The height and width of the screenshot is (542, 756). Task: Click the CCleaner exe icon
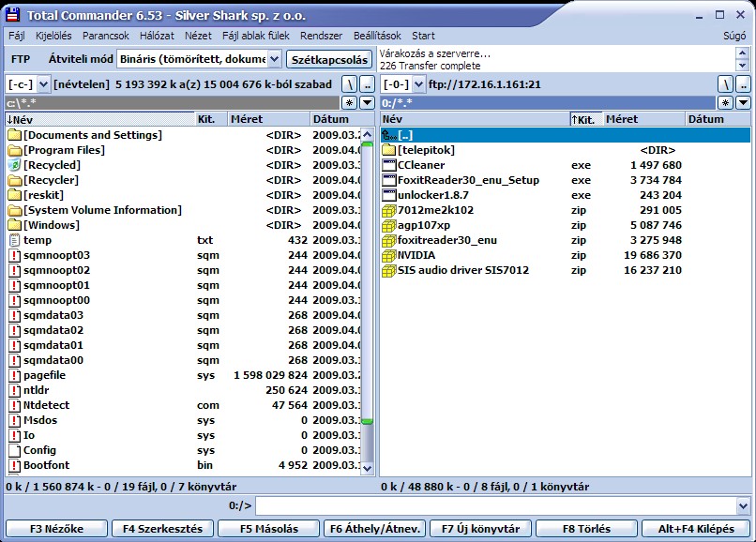coord(388,165)
